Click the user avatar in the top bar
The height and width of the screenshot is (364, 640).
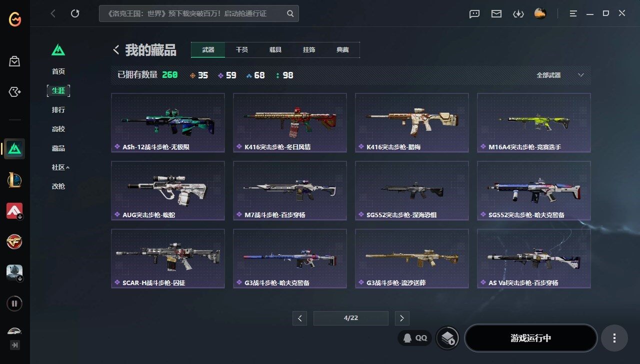point(540,13)
